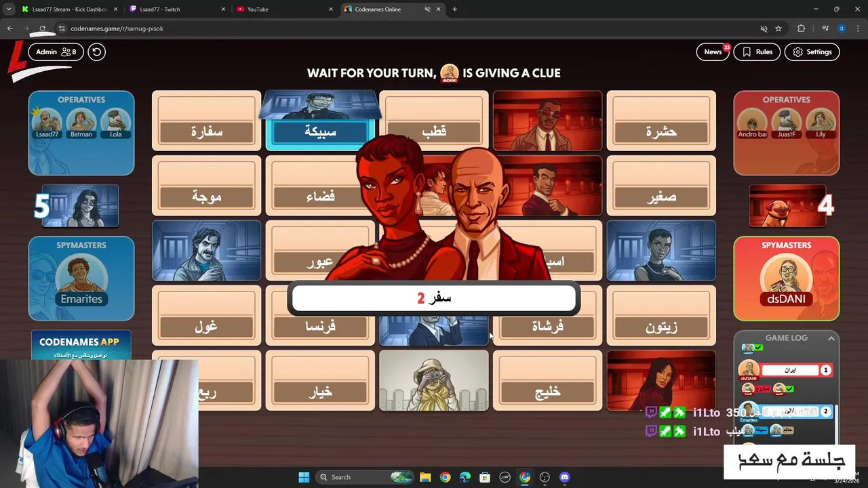Select the word card غول

click(x=207, y=316)
